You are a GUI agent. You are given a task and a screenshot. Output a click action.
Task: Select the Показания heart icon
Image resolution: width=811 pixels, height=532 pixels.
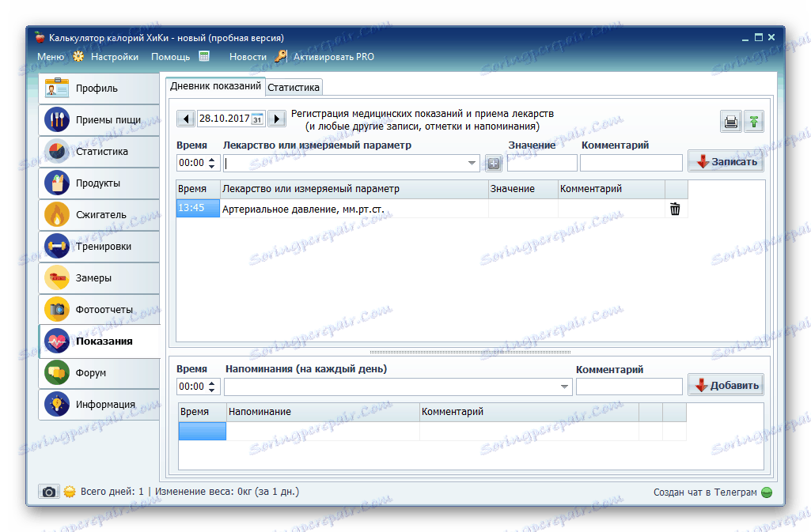pos(57,341)
